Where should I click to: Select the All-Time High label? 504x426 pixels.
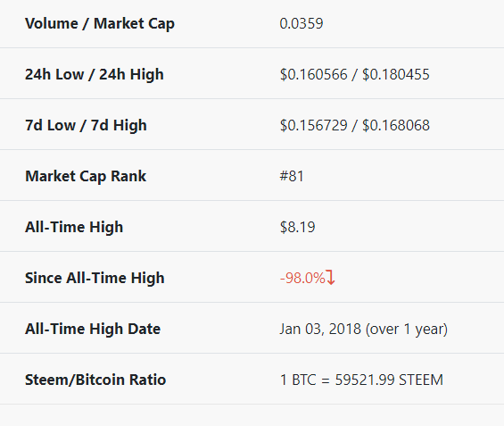pos(74,227)
